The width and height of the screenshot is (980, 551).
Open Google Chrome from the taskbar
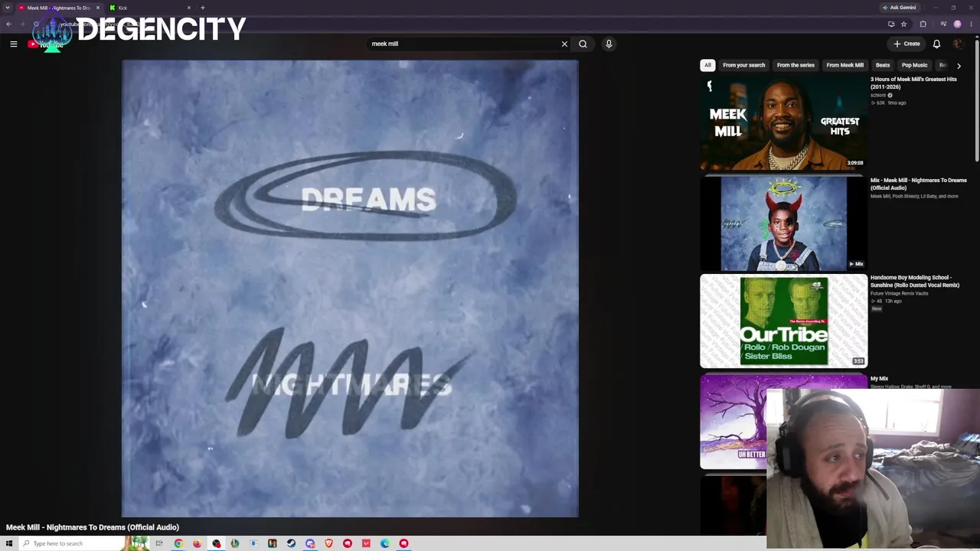pos(178,543)
